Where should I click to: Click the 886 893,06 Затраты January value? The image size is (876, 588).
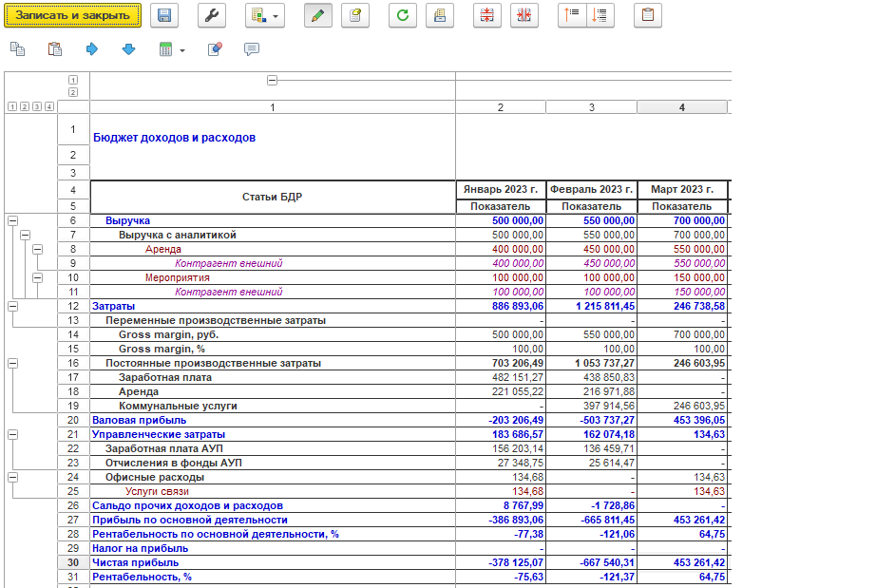tap(518, 306)
